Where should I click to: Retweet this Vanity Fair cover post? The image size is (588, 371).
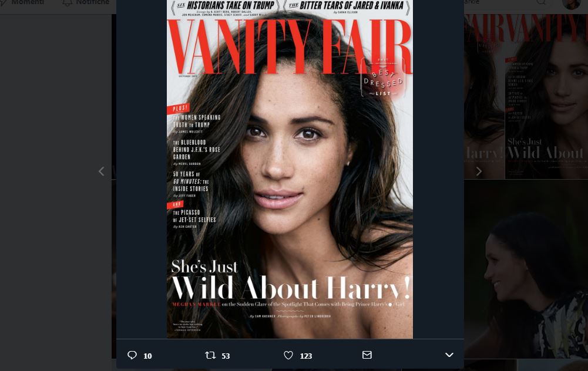pos(210,355)
